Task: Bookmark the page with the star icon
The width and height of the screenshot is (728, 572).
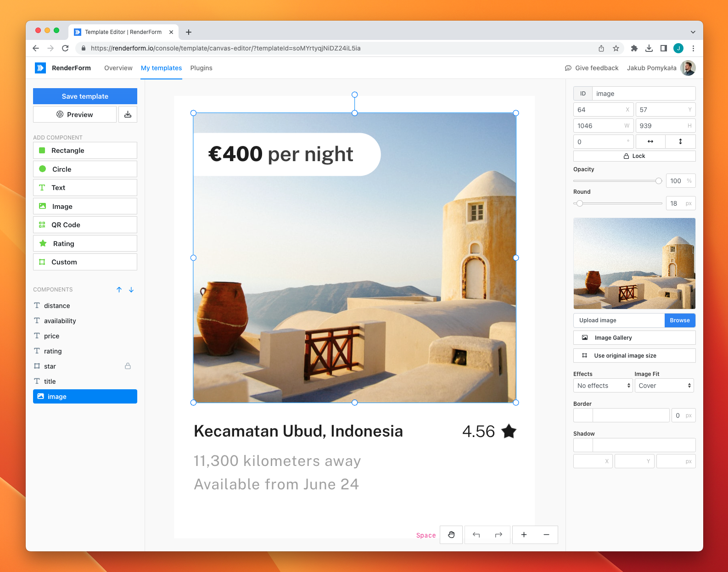Action: (616, 48)
